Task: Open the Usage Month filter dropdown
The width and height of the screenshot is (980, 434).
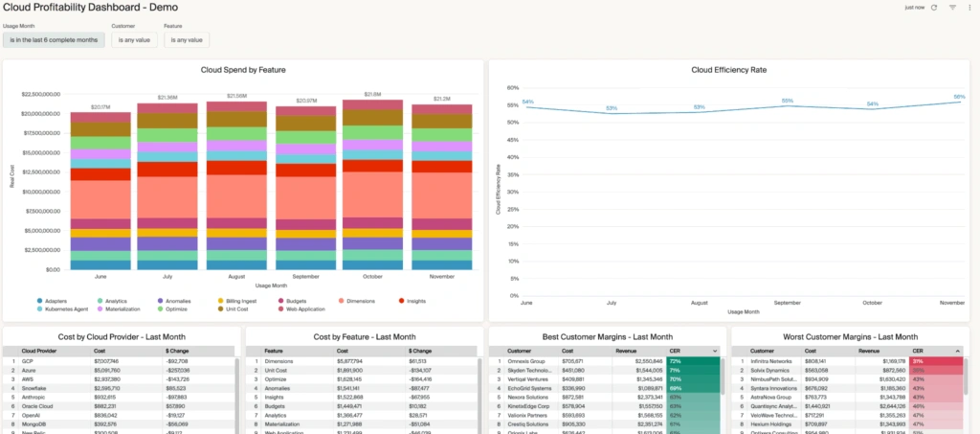Action: [x=53, y=40]
